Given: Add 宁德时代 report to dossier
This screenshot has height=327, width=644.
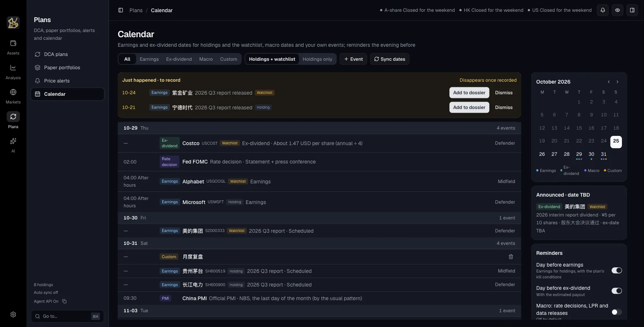Looking at the screenshot, I should (x=469, y=108).
